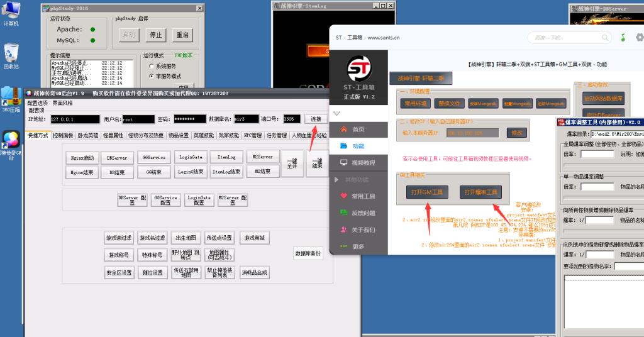This screenshot has width=644, height=337.
Task: Click the 停止 button in phpStudy
Action: [156, 35]
